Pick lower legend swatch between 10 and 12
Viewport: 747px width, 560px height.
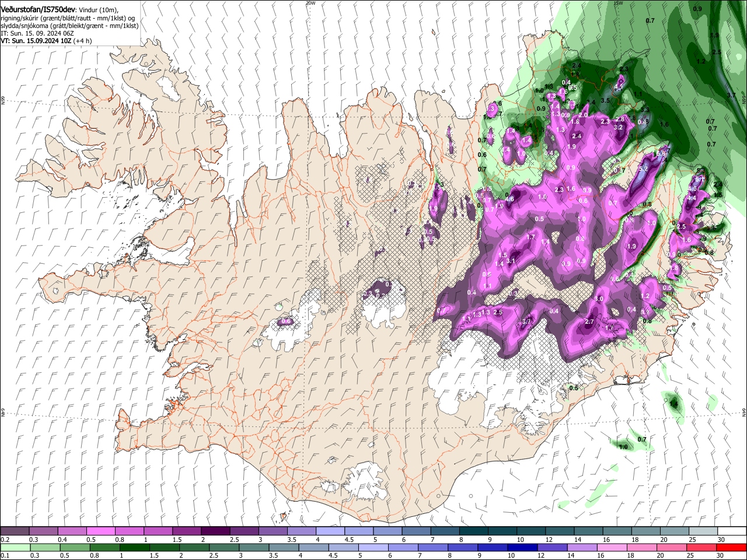pyautogui.click(x=522, y=547)
